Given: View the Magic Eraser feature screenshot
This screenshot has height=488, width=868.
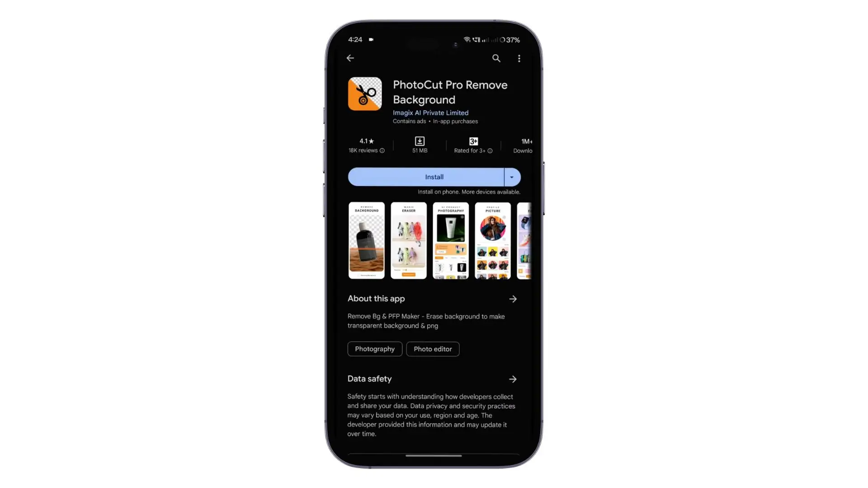Looking at the screenshot, I should pyautogui.click(x=408, y=240).
